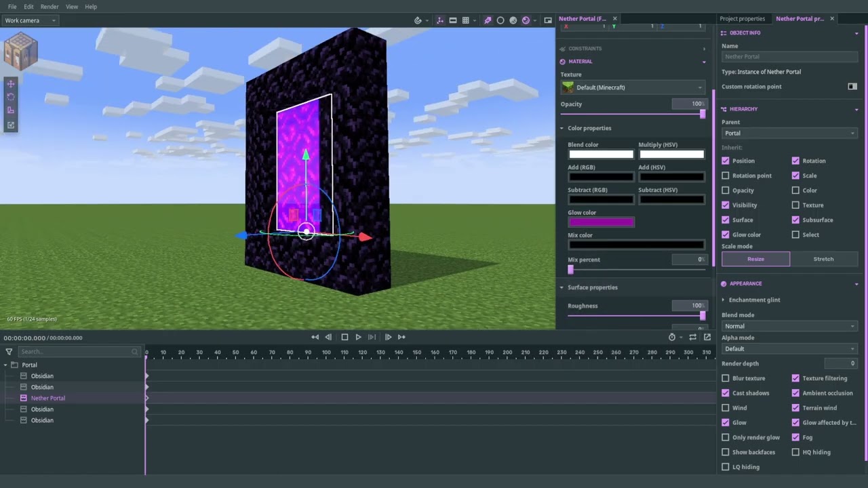Toggle lights visibility icon in viewport toolbar
868x488 pixels.
coord(488,20)
